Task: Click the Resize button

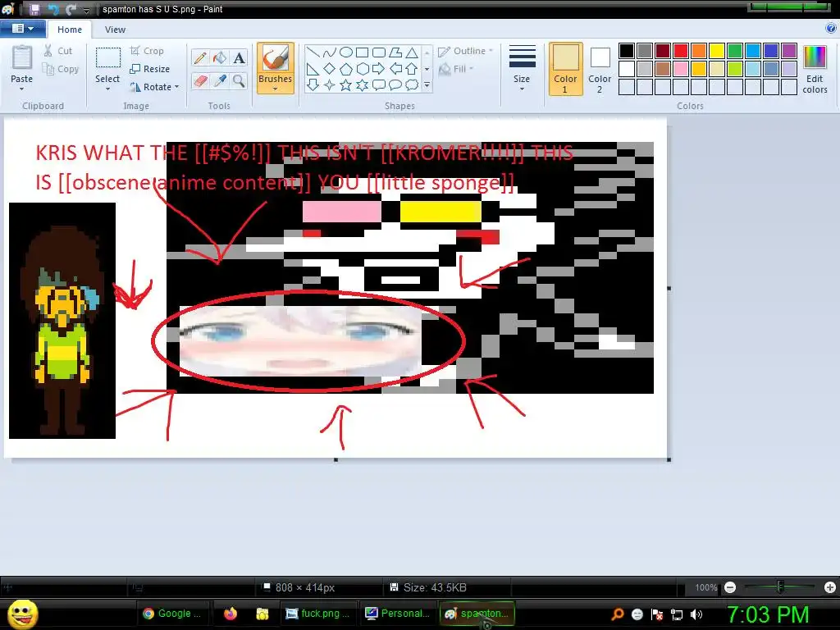Action: [x=150, y=69]
